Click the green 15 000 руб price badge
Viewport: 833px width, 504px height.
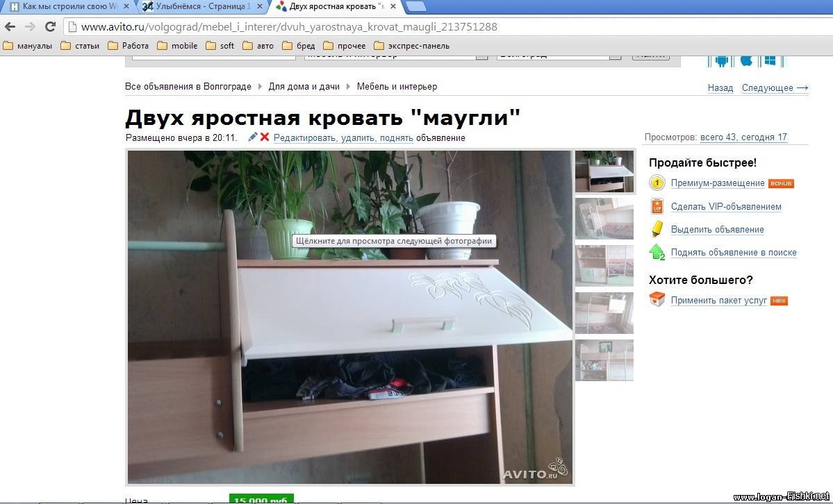pyautogui.click(x=261, y=499)
